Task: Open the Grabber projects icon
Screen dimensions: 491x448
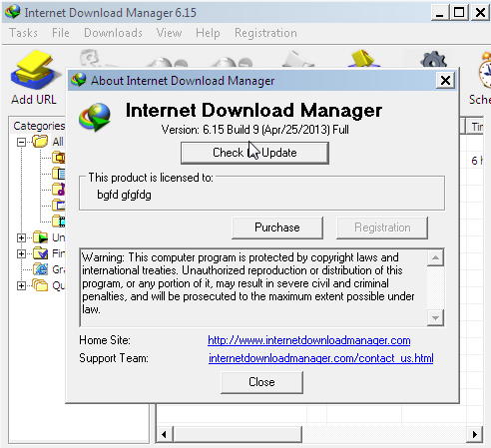Action: tap(40, 269)
